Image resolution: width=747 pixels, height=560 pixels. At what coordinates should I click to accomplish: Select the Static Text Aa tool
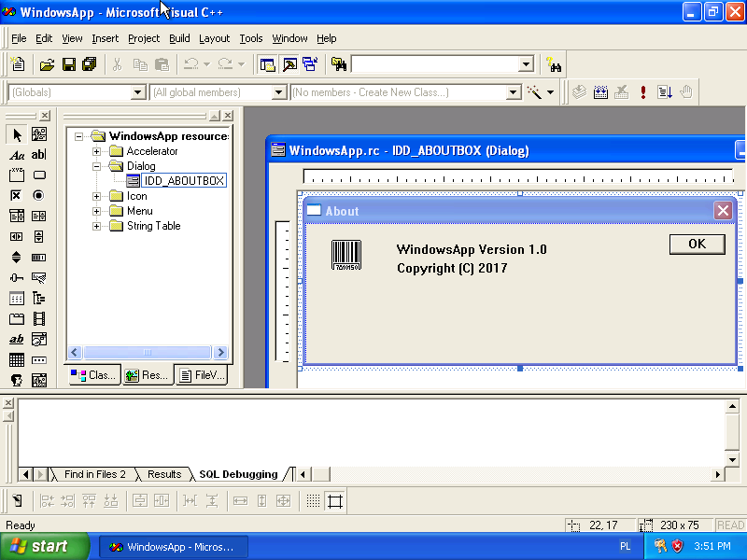pyautogui.click(x=17, y=155)
